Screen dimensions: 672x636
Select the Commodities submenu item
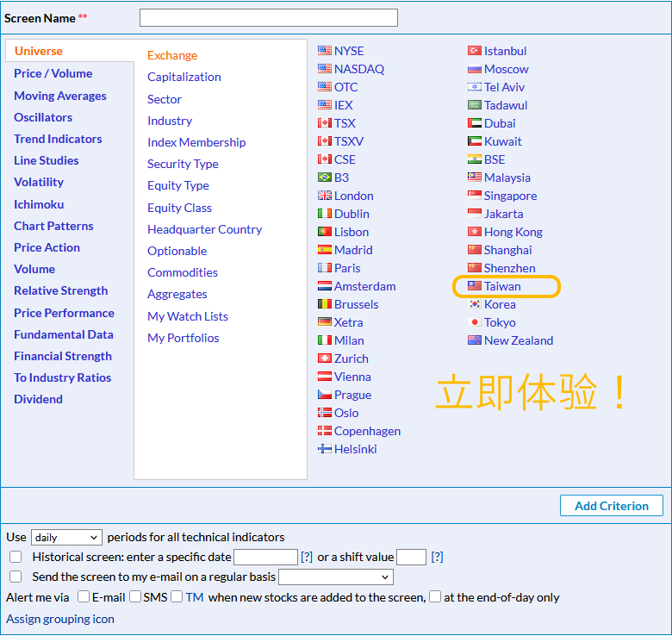pos(183,272)
